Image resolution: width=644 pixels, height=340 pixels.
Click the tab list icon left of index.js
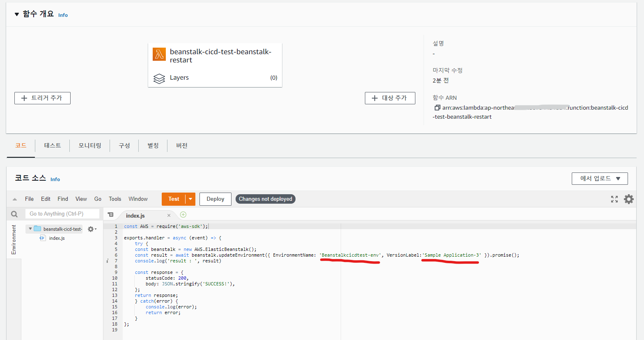point(110,215)
